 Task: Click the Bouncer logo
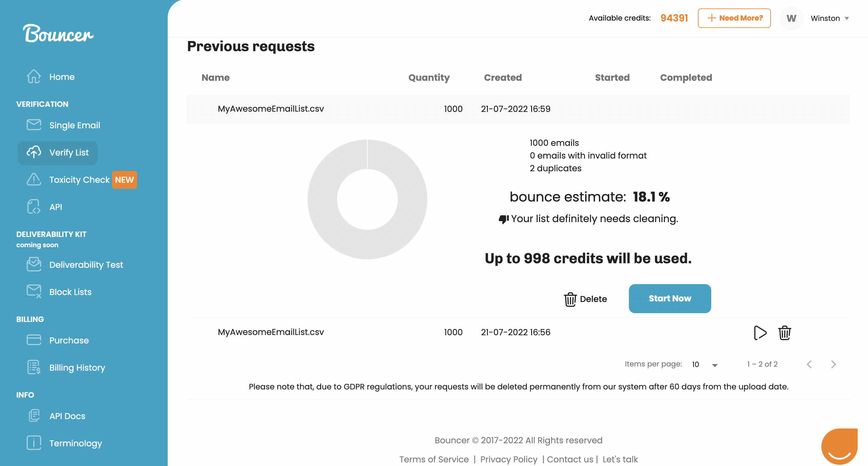(x=58, y=34)
